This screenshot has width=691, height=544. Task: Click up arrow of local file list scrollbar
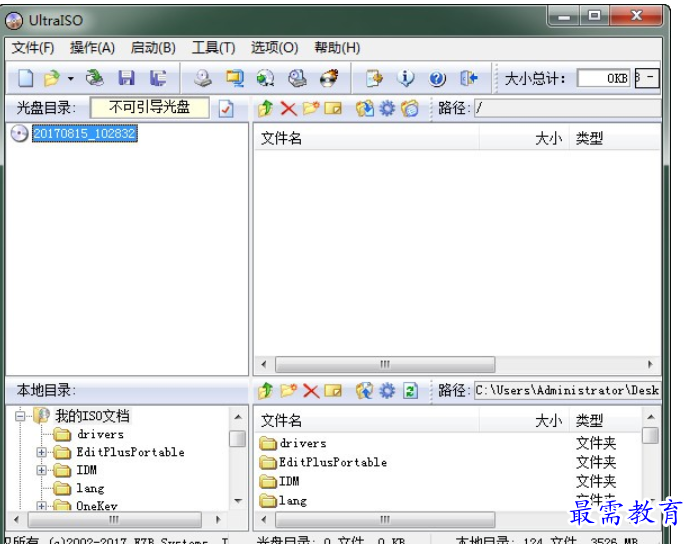click(x=651, y=417)
